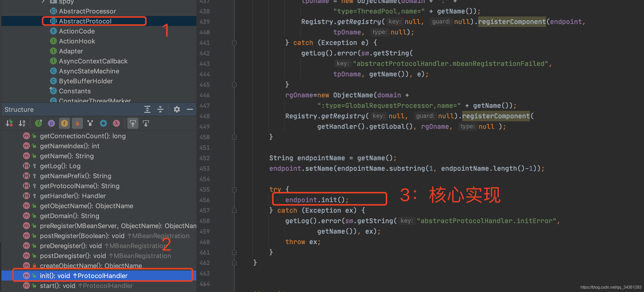Click Autoscroll to Source icon
Viewport: 644px width, 292px height.
coord(133,123)
